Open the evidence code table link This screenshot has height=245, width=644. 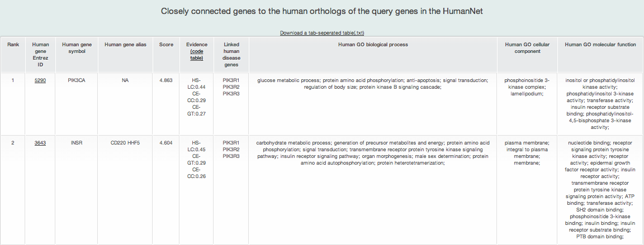pos(197,55)
